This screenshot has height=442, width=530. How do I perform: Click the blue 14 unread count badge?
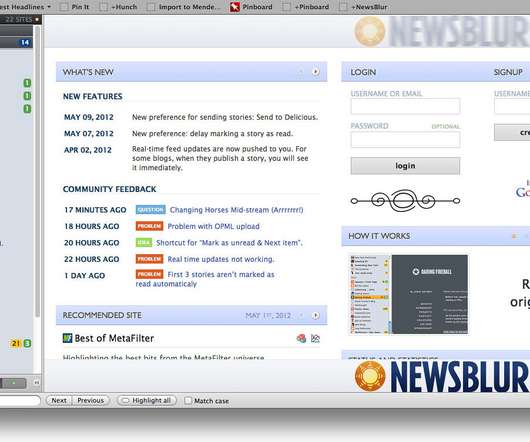25,42
